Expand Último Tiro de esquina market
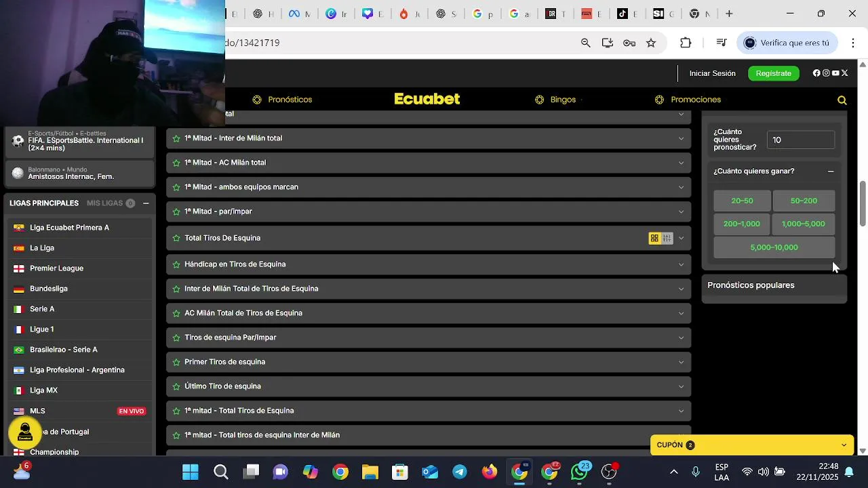 point(429,386)
